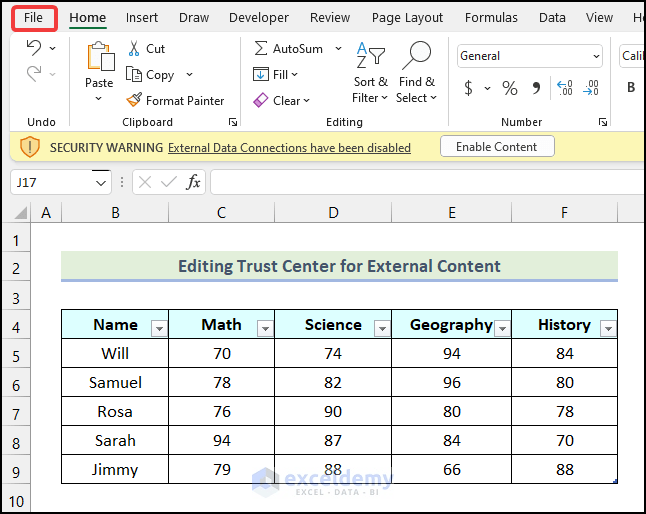Click the Copy icon
This screenshot has height=514, width=646.
(134, 75)
